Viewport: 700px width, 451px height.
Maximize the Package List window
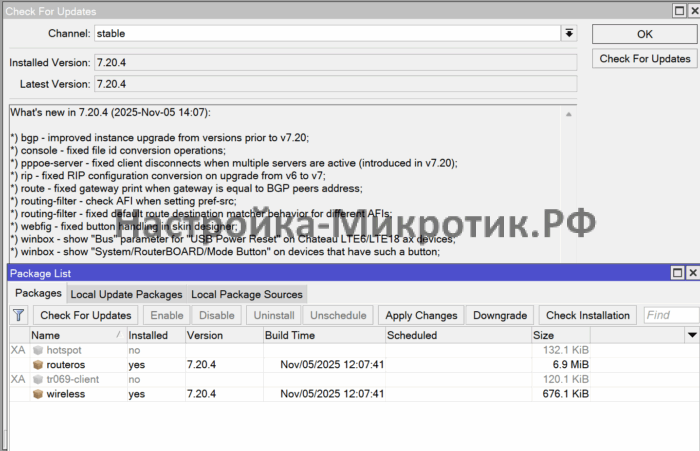pyautogui.click(x=676, y=272)
